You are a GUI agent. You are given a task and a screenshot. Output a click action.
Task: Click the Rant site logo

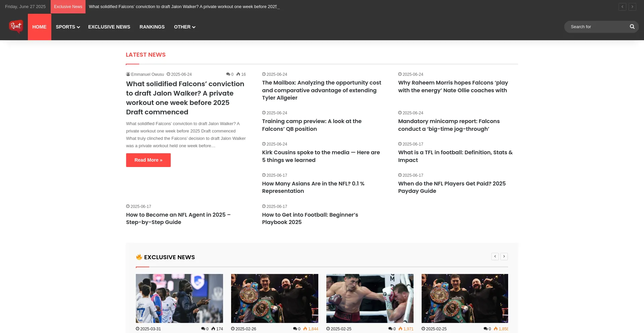click(16, 26)
